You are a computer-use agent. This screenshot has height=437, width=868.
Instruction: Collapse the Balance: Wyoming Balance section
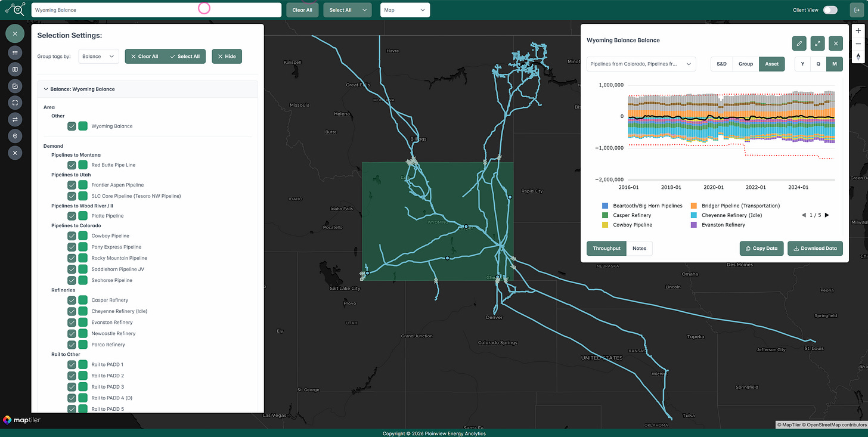pyautogui.click(x=147, y=89)
